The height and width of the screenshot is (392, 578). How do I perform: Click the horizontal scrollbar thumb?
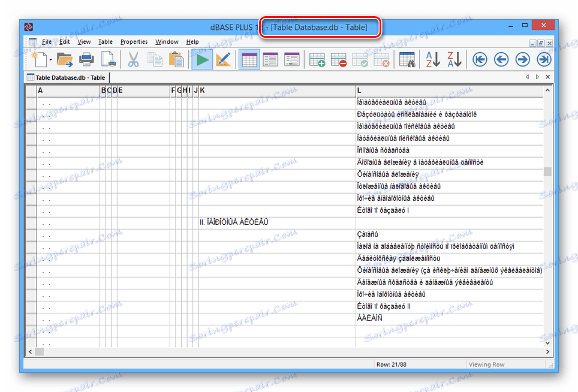point(39,351)
